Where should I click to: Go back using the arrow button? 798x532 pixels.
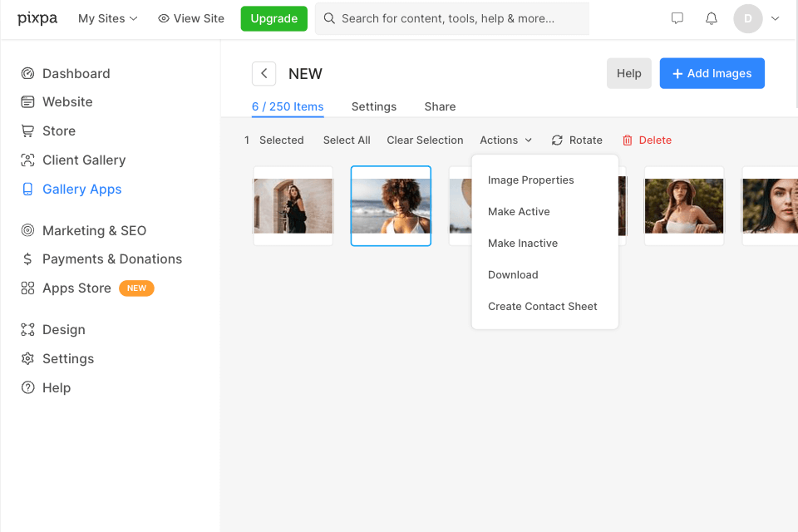pos(264,73)
